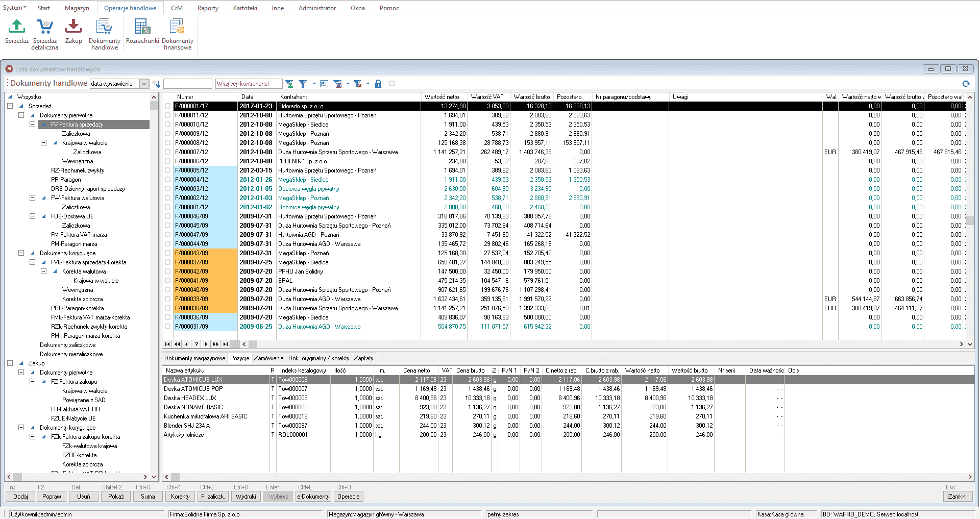
Task: Open dropdown arrow next to calendar filter
Action: point(348,84)
